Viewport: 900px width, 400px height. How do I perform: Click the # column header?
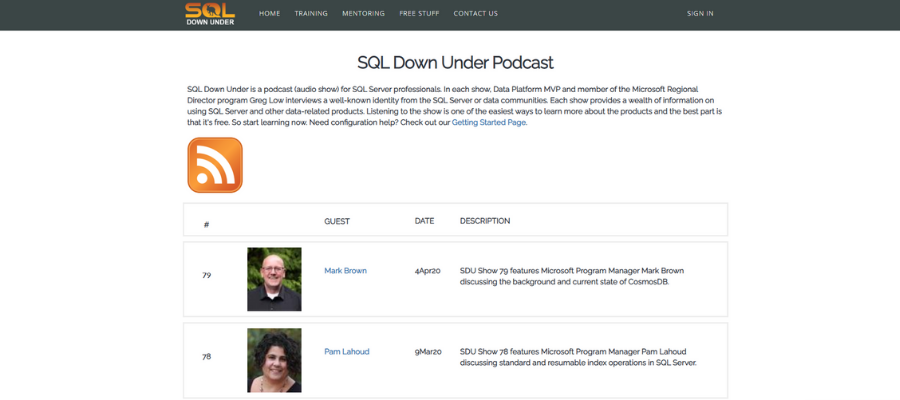(x=206, y=224)
